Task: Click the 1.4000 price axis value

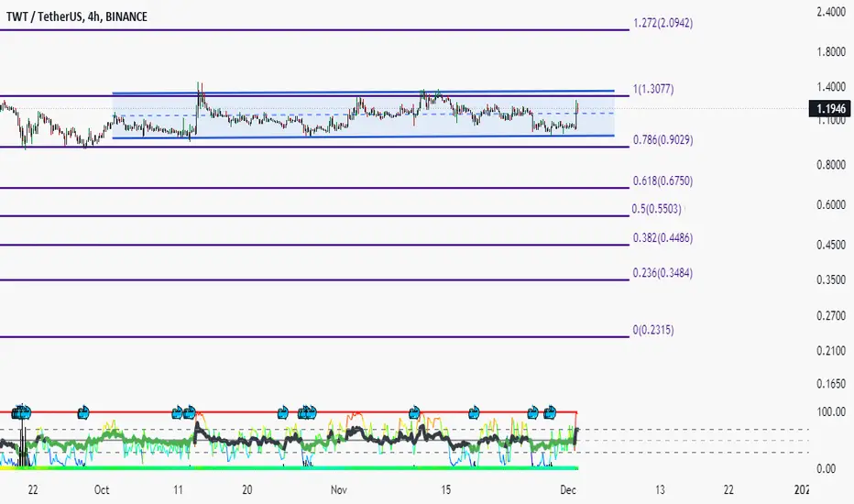Action: (831, 87)
